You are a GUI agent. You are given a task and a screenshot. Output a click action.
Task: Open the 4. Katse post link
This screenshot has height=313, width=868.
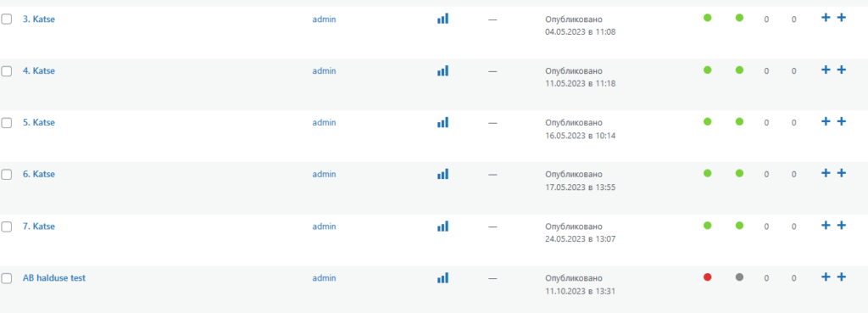coord(39,71)
